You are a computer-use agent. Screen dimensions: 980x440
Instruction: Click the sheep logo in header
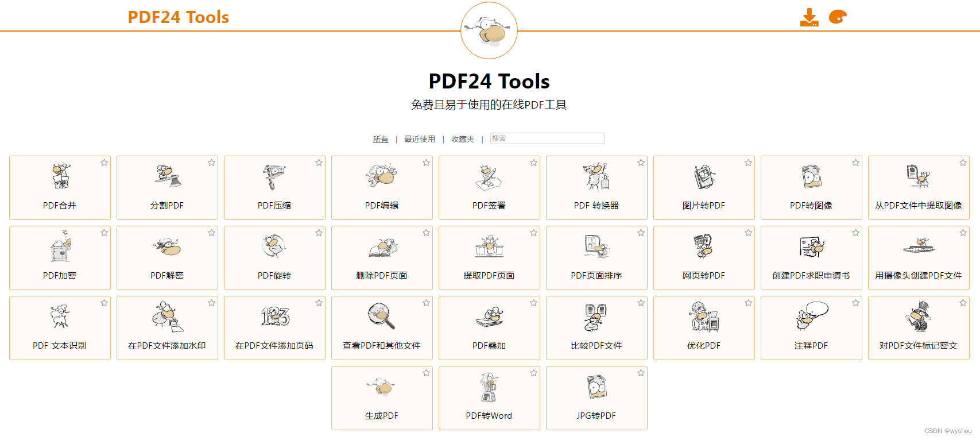[x=489, y=30]
